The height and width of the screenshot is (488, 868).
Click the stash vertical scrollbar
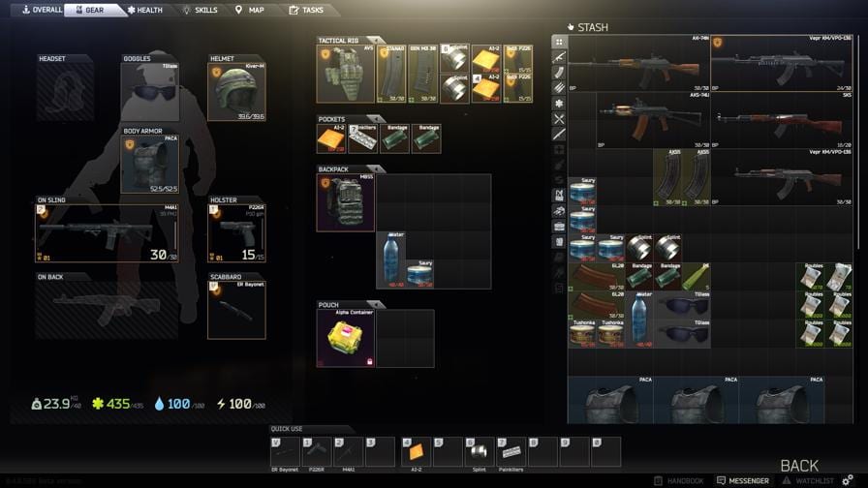point(858,141)
